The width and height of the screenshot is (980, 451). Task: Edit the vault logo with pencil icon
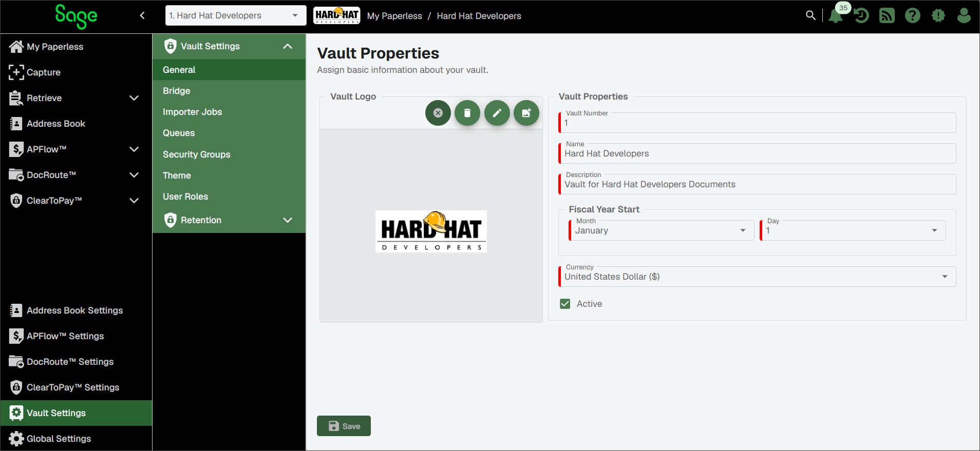497,113
